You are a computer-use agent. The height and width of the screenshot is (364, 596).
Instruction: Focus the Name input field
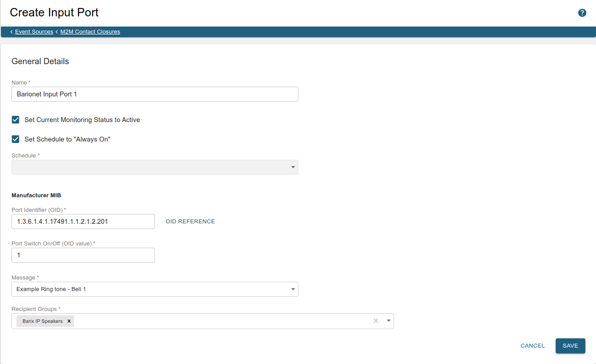(155, 94)
